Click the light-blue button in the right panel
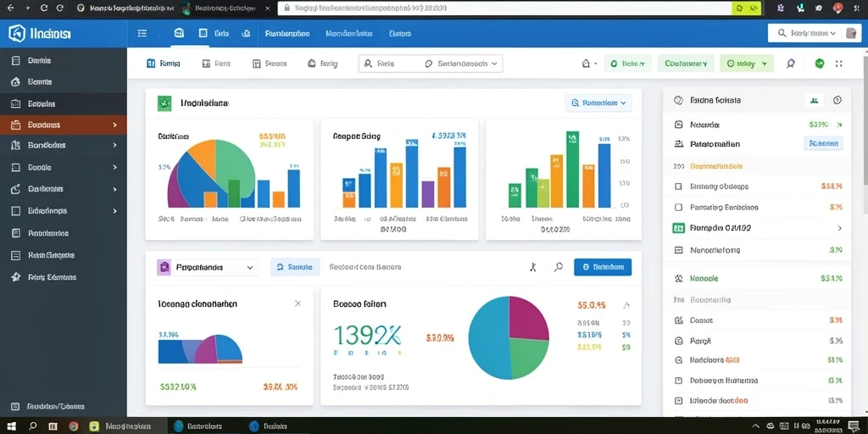Viewport: 868px width, 434px height. (x=823, y=143)
